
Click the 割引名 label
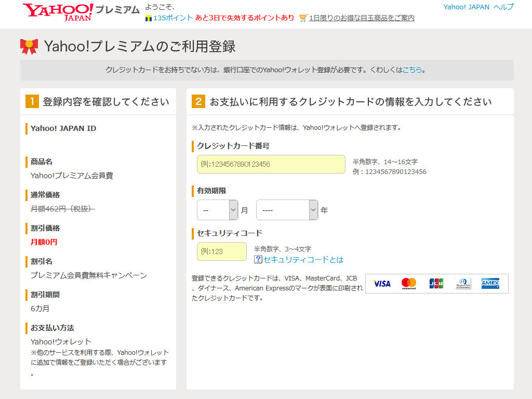pos(42,261)
